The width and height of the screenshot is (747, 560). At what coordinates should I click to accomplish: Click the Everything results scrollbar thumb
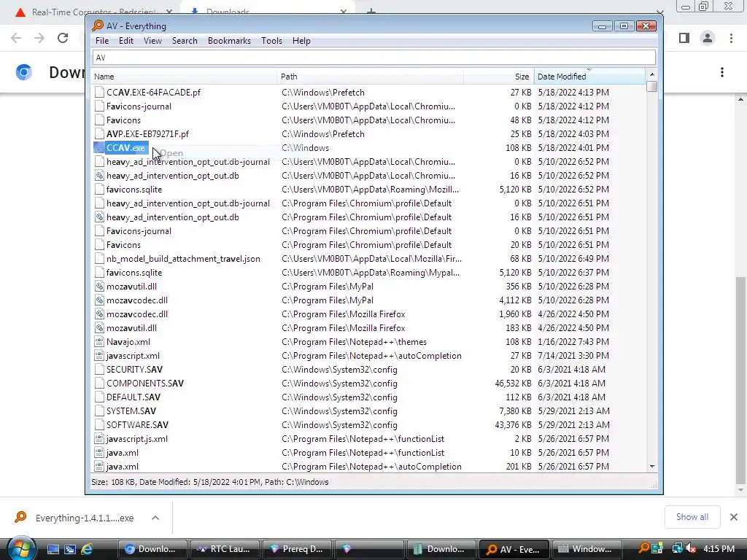click(652, 86)
